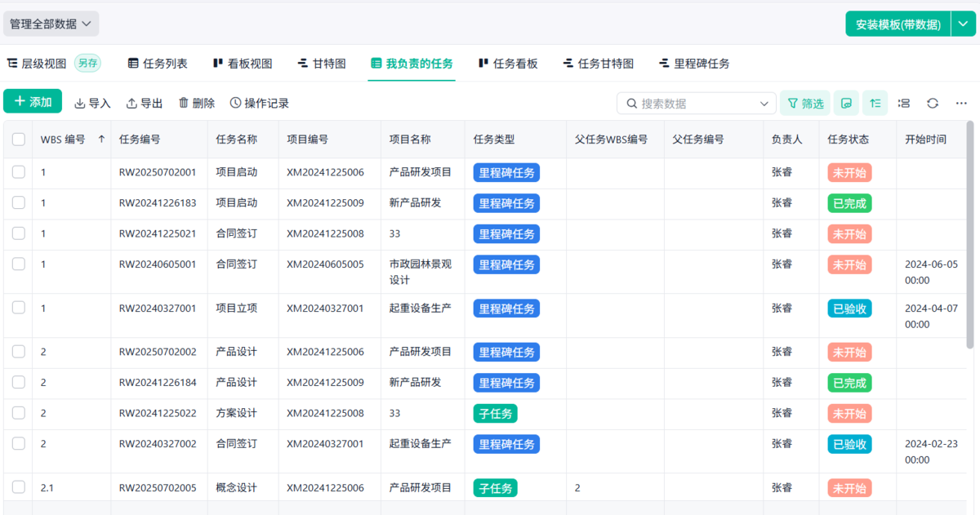Expand the search field dropdown chevron
This screenshot has width=980, height=515.
coord(764,104)
